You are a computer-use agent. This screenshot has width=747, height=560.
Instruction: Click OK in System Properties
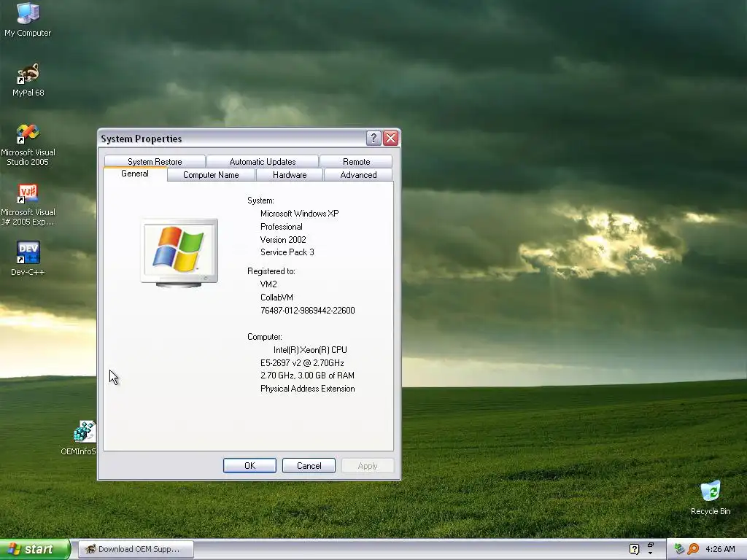coord(249,466)
